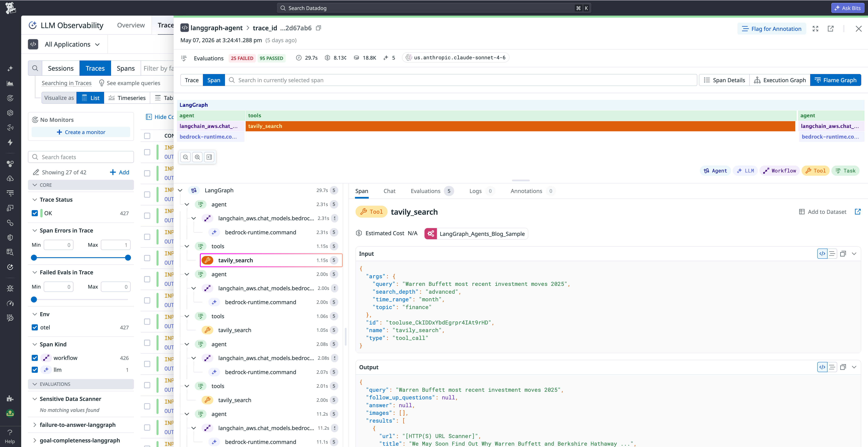Toggle the select-all checkbox in list header
Image resolution: width=868 pixels, height=447 pixels.
pyautogui.click(x=147, y=136)
